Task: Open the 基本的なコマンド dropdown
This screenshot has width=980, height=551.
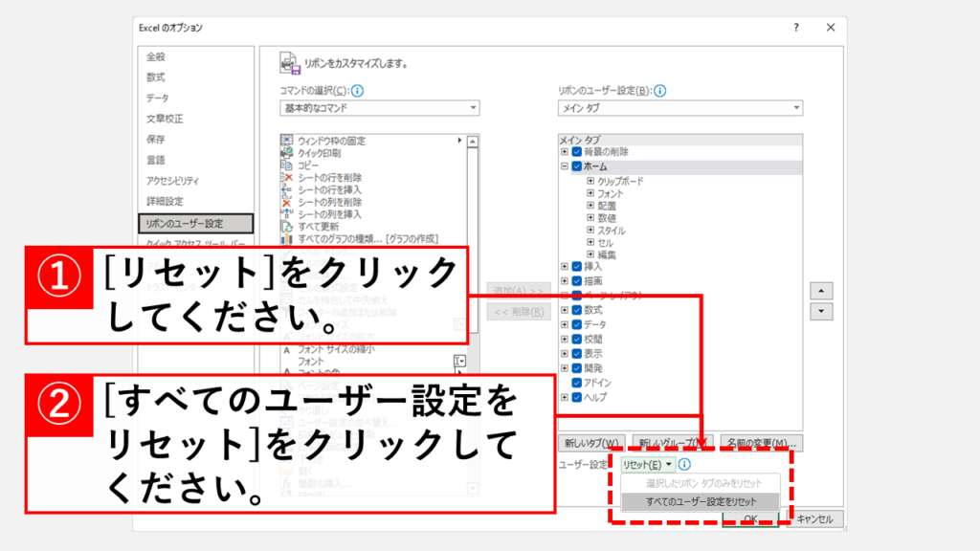Action: tap(379, 108)
